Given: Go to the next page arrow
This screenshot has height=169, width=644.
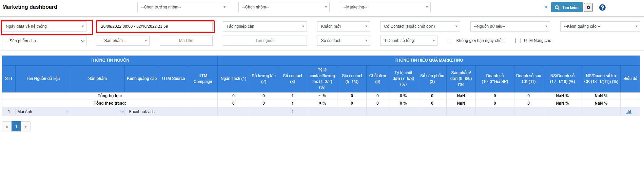Looking at the screenshot, I should click(x=26, y=127).
